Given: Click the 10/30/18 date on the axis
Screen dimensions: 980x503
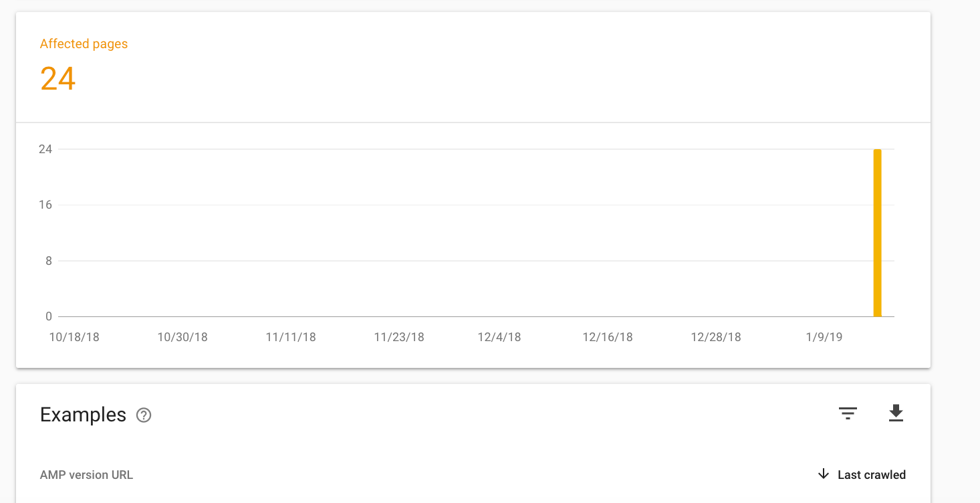Looking at the screenshot, I should pyautogui.click(x=182, y=337).
